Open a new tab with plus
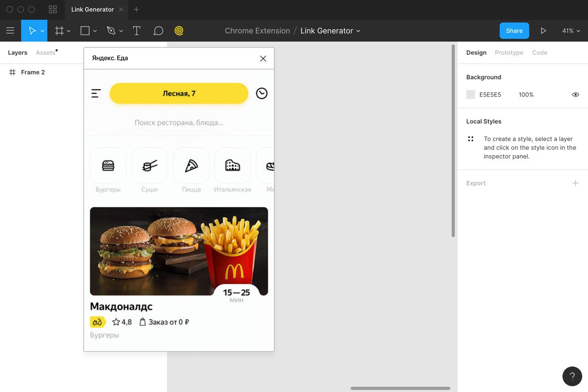 (x=136, y=9)
